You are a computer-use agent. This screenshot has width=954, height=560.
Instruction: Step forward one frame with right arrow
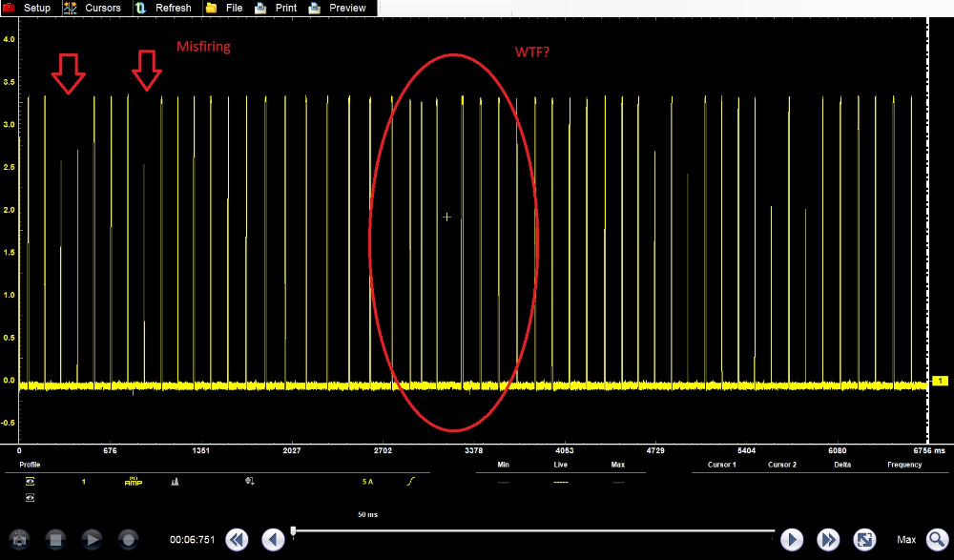click(x=792, y=540)
